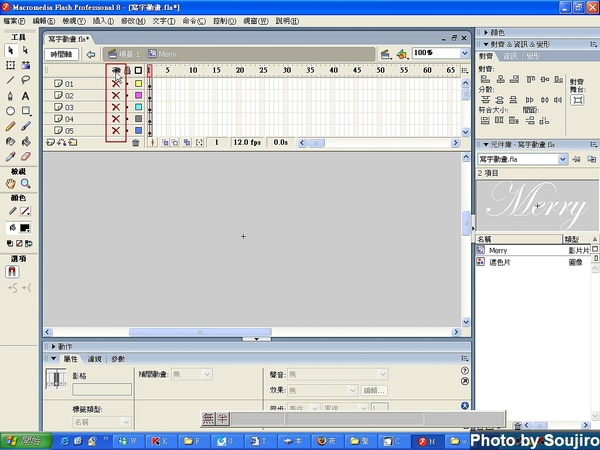Click the Edit Scene icon
Viewport: 600px width, 450px height.
pyautogui.click(x=385, y=54)
